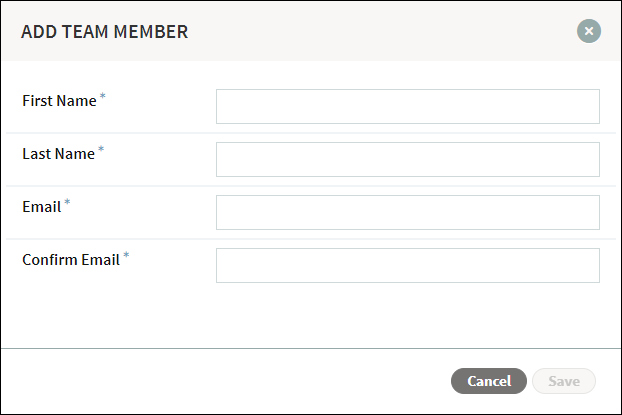Activate the Confirm Email text box
Viewport: 622px width, 415px height.
tap(408, 265)
